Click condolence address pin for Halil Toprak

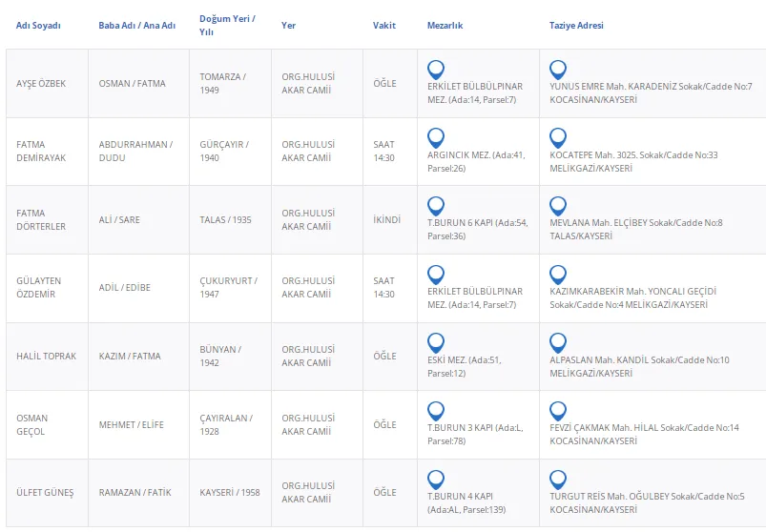tap(559, 342)
